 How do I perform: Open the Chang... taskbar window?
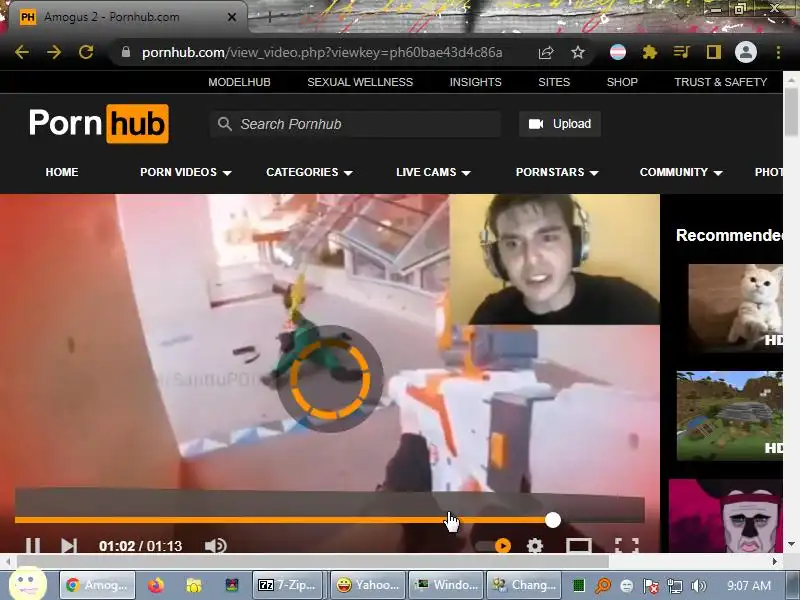tap(524, 585)
